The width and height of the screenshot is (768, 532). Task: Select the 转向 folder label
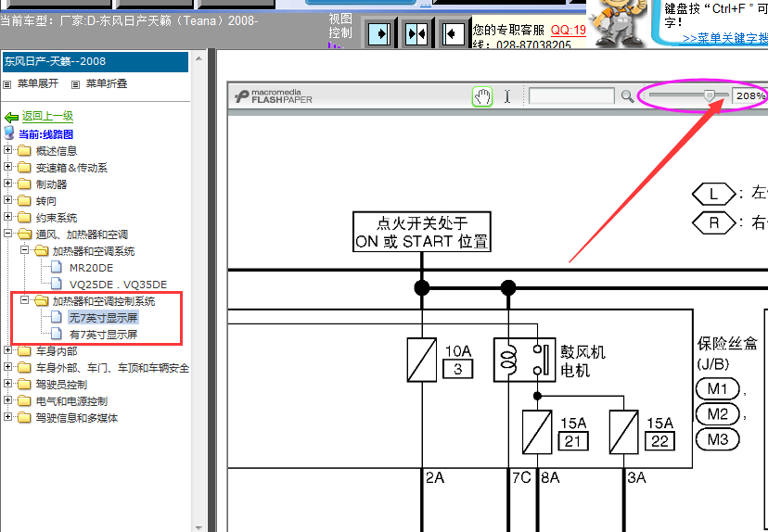[46, 201]
